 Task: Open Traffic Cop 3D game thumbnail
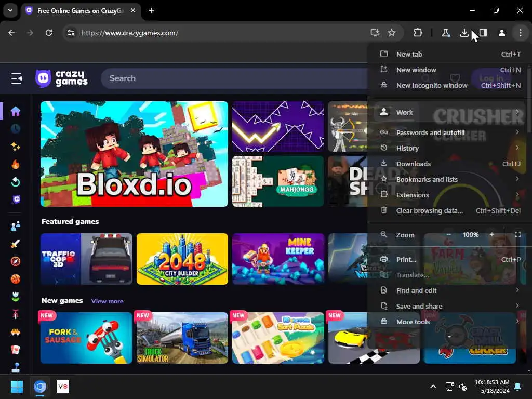[87, 259]
